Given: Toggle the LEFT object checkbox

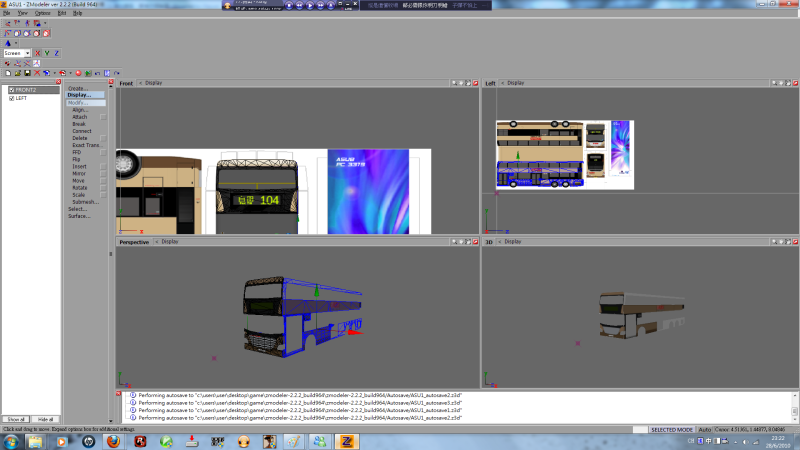Looking at the screenshot, I should pos(12,98).
